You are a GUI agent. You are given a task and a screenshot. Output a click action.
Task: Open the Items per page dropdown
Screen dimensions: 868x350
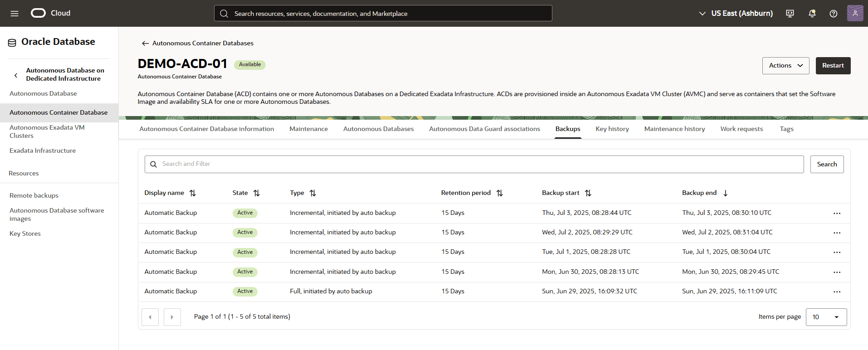tap(826, 317)
